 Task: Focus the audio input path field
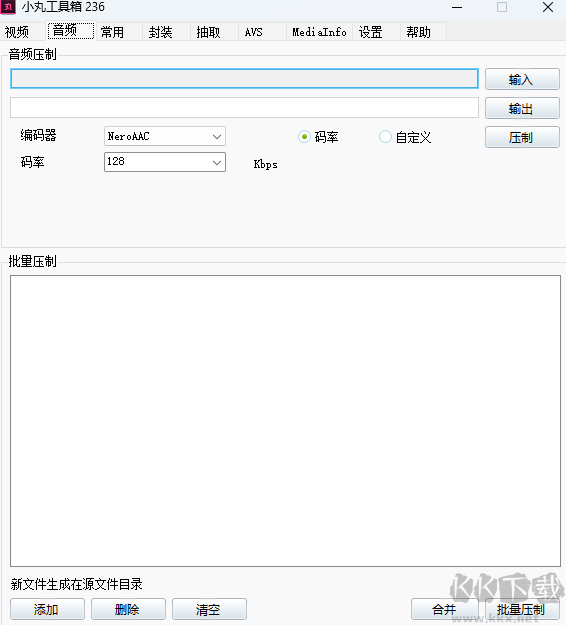(244, 79)
